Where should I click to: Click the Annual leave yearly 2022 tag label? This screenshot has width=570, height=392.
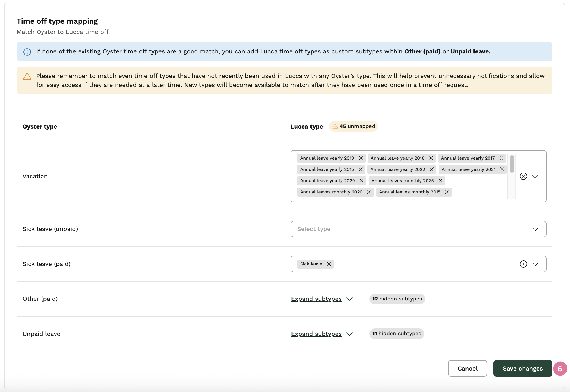398,169
